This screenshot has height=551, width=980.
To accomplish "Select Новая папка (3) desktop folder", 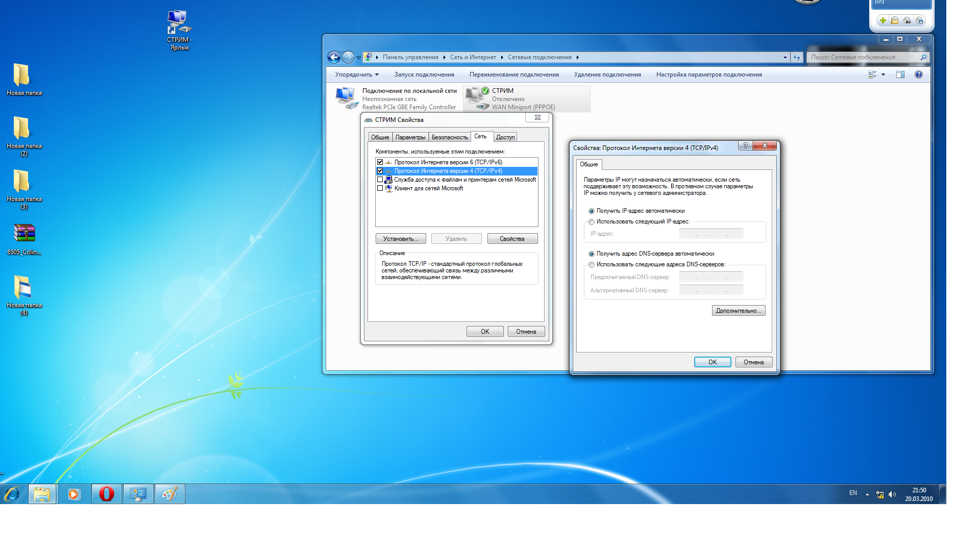I will click(23, 189).
